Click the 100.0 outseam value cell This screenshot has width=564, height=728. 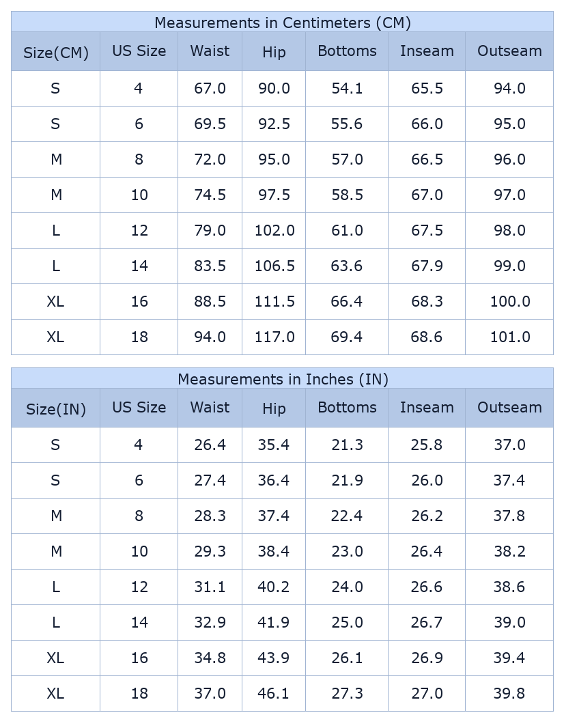(509, 302)
